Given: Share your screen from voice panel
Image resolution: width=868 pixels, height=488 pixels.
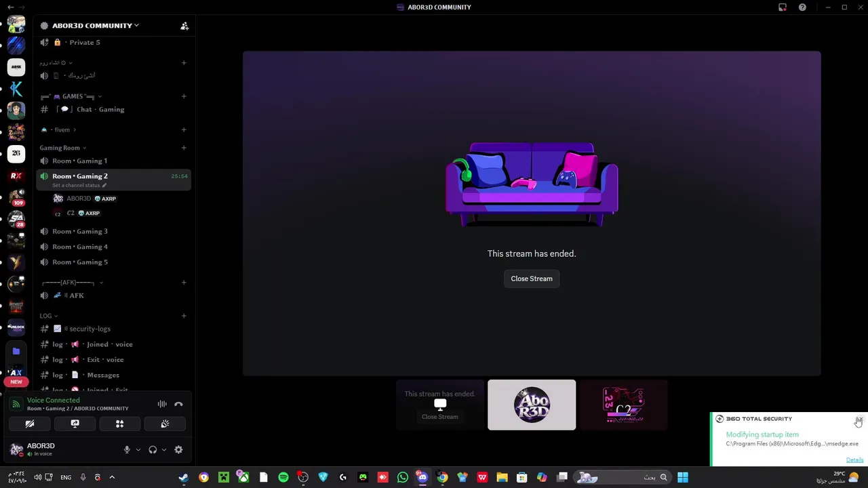Looking at the screenshot, I should pyautogui.click(x=75, y=424).
